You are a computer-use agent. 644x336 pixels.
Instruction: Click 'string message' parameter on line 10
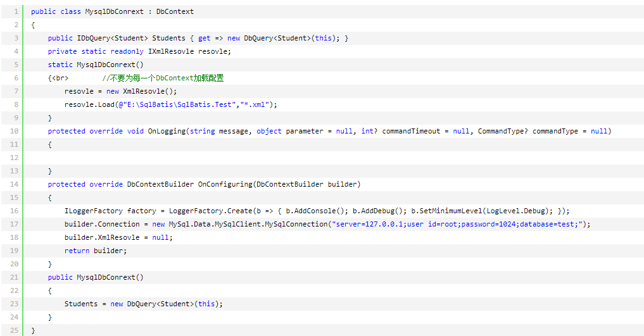click(219, 131)
